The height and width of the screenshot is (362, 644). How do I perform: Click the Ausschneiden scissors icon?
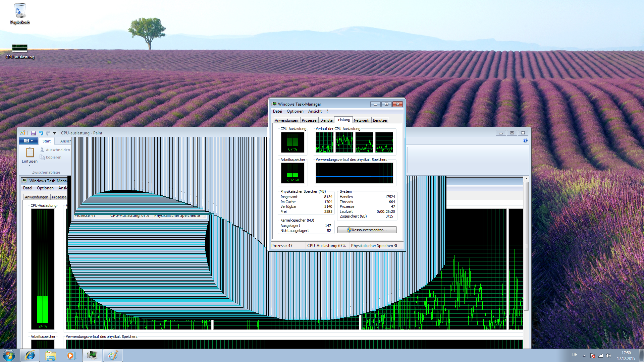42,150
